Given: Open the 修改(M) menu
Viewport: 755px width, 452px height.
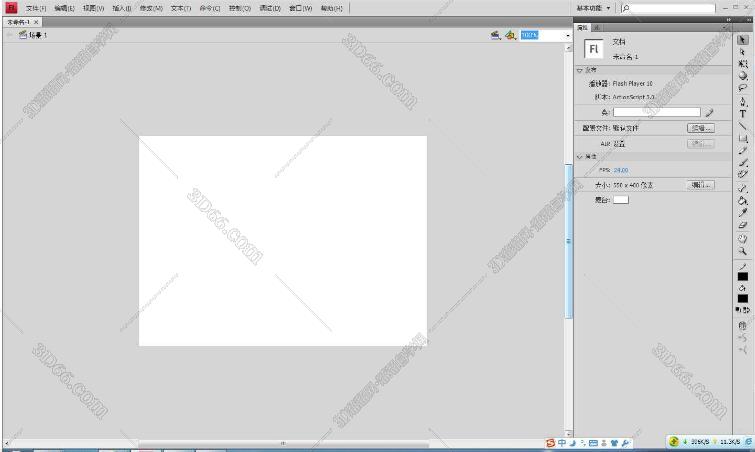Looking at the screenshot, I should (151, 8).
